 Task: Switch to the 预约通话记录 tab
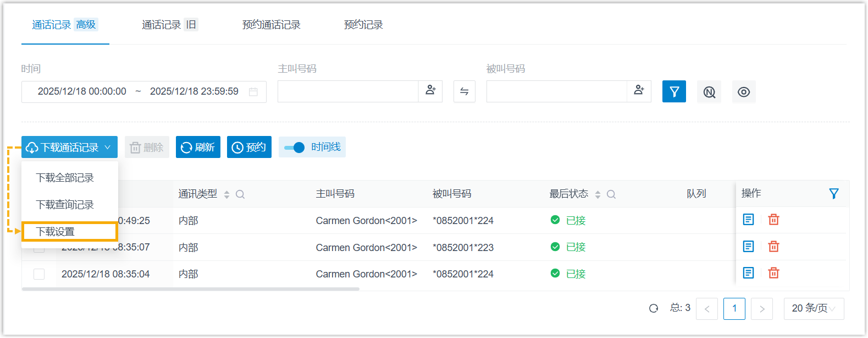click(271, 25)
